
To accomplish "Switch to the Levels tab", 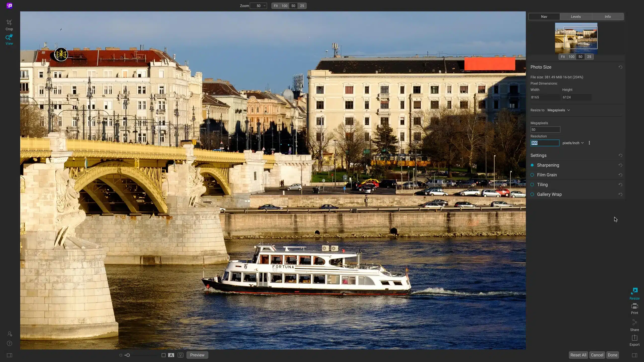I will pos(576,17).
